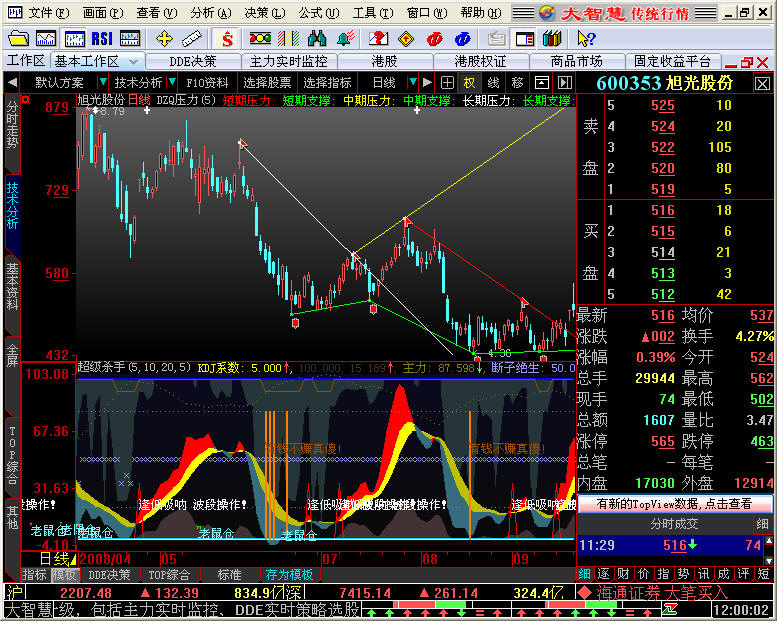Screen dimensions: 777x621
Task: Select the ruler measuring tool
Action: pyautogui.click(x=192, y=38)
